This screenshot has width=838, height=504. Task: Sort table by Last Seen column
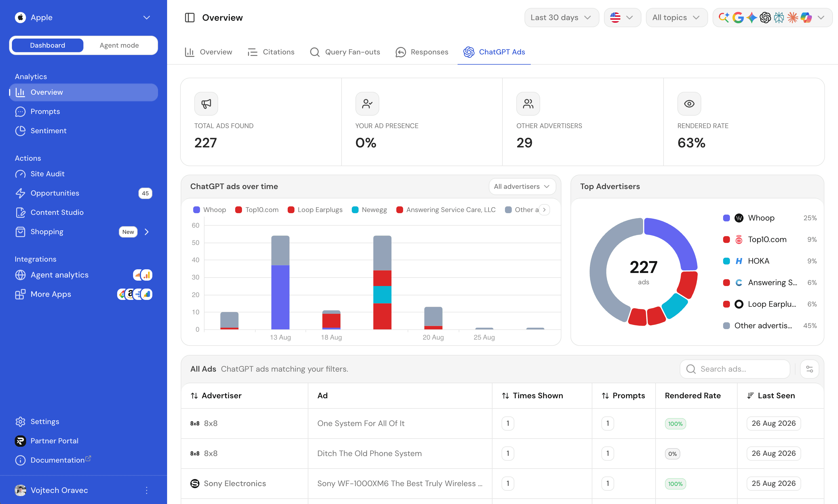tap(771, 396)
